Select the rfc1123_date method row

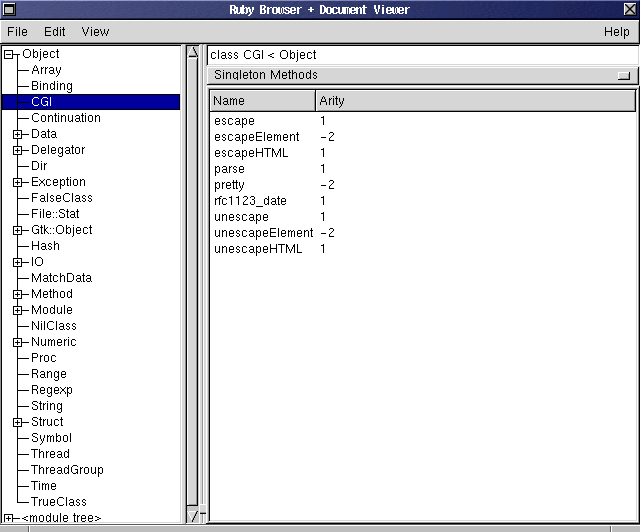click(x=250, y=201)
